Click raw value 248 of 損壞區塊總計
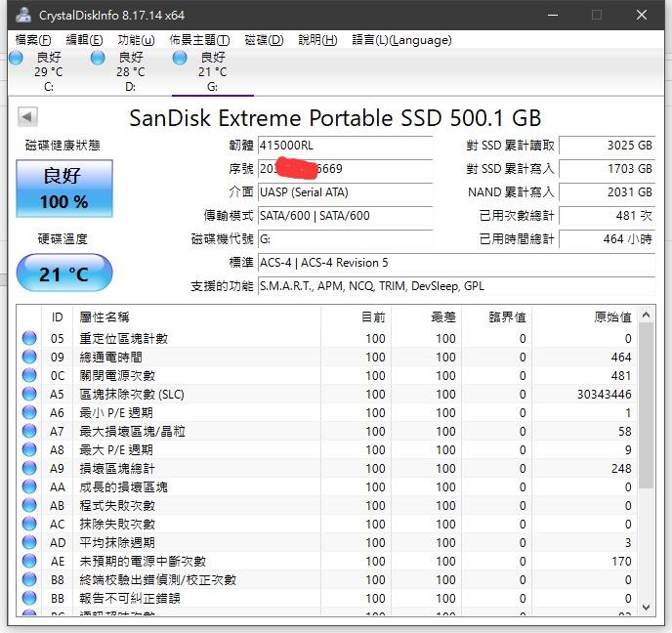 621,469
